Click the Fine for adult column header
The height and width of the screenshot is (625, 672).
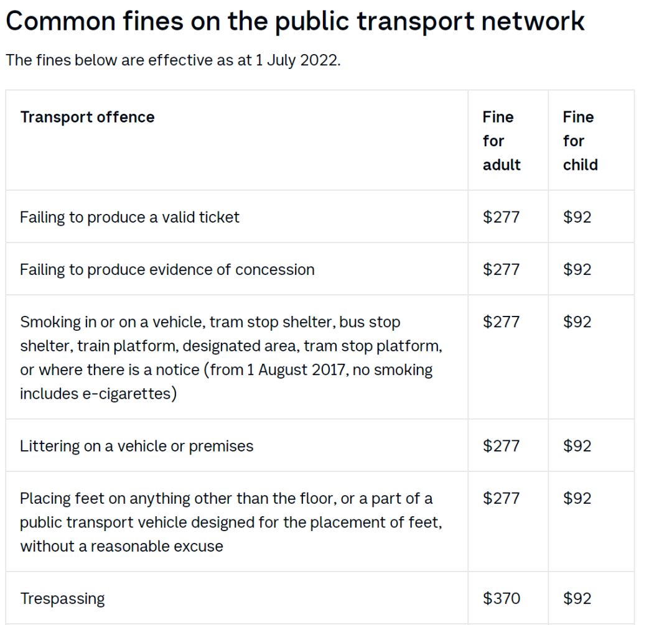click(502, 141)
